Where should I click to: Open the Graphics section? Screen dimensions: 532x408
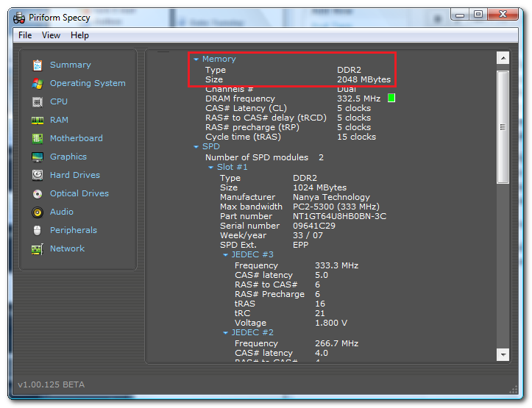[x=68, y=157]
